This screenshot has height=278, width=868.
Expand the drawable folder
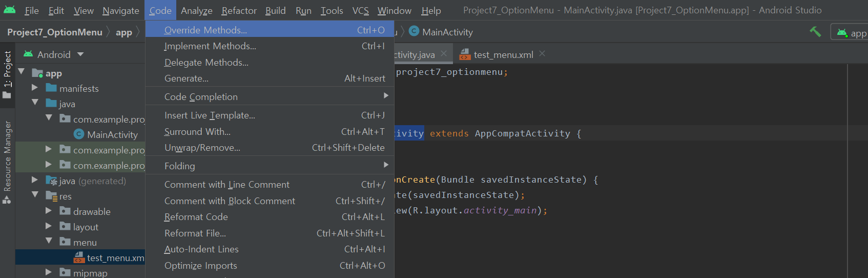click(x=49, y=211)
